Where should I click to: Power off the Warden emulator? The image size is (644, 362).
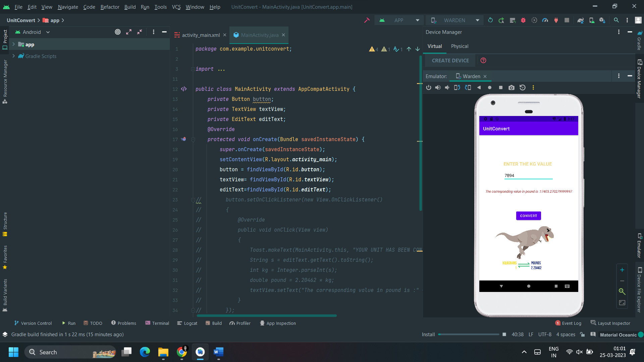click(429, 87)
